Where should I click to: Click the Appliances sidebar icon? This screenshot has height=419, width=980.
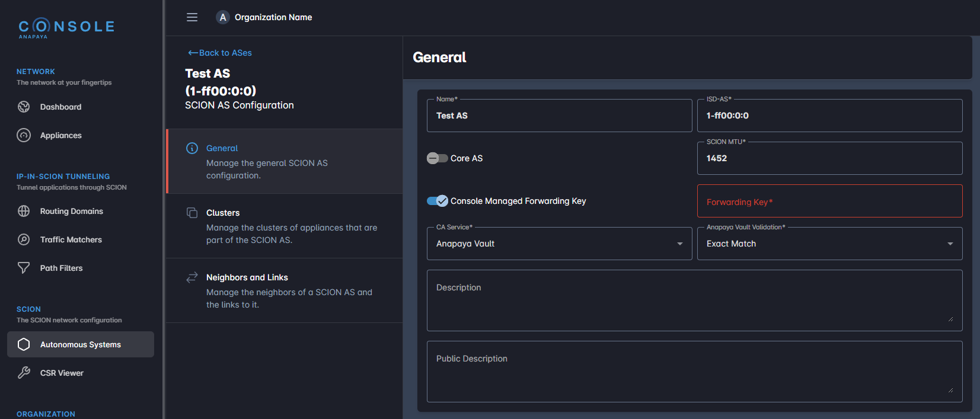[24, 135]
